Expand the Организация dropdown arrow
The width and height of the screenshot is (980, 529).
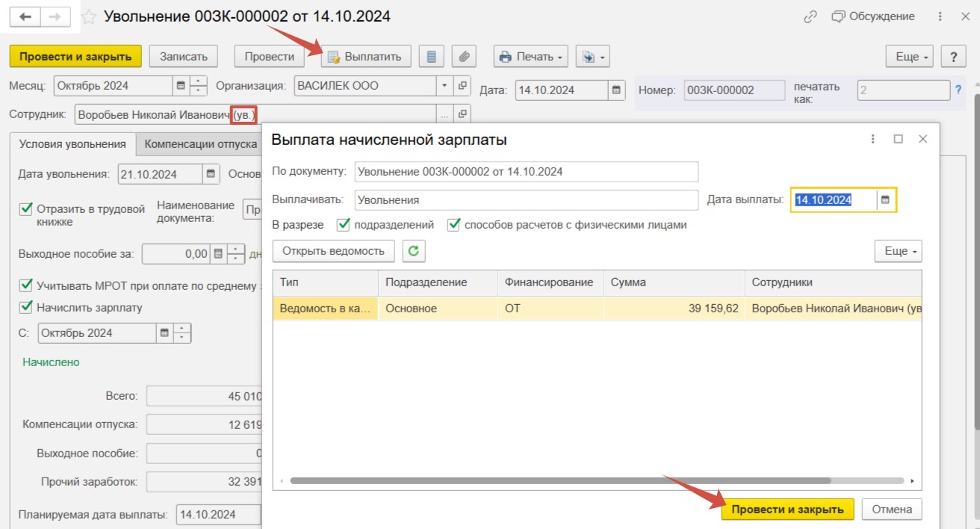tap(444, 86)
